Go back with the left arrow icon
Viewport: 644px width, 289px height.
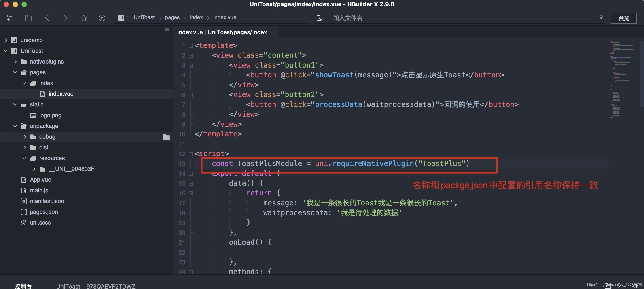47,18
